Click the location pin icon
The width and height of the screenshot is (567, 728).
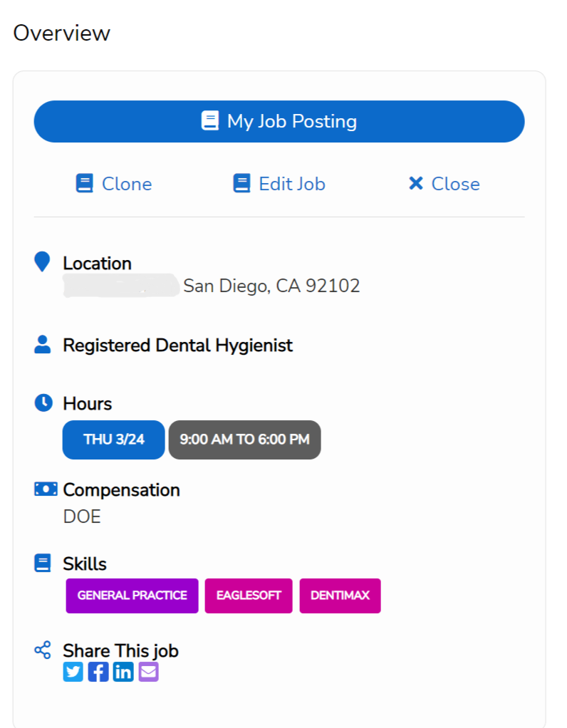42,262
